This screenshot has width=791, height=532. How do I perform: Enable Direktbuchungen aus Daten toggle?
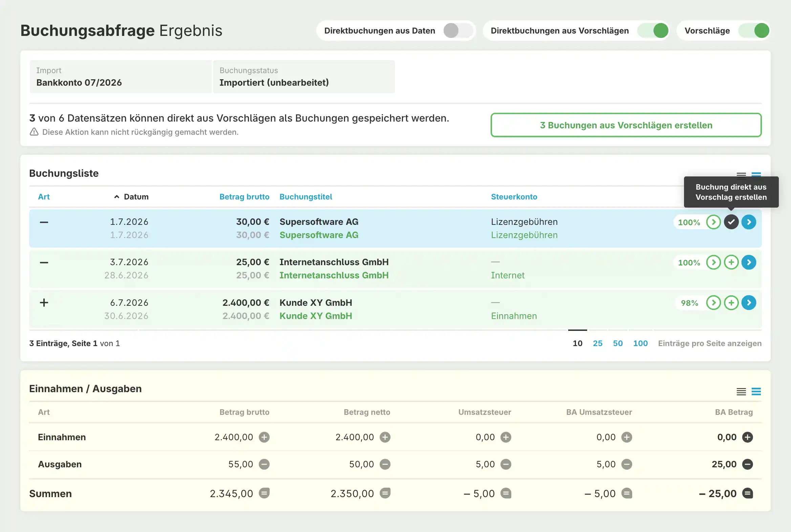458,30
